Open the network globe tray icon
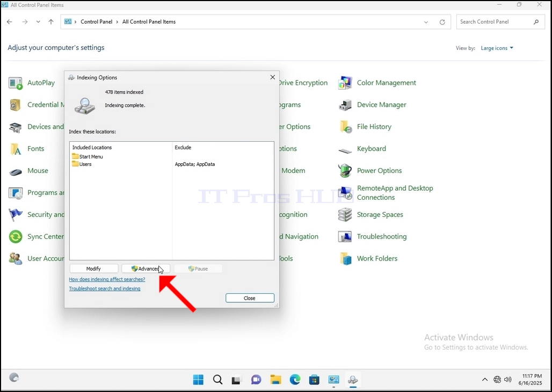Viewport: 552px width, 392px height. 497,379
